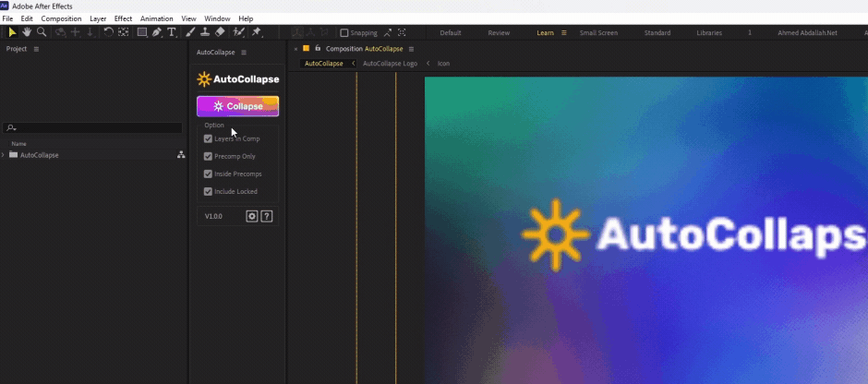This screenshot has width=868, height=384.
Task: Toggle the Include Locked checkbox
Action: pos(208,192)
